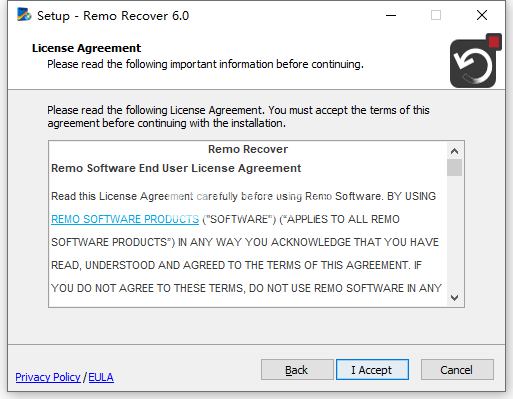Minimize the Setup window
513x399 pixels.
391,15
